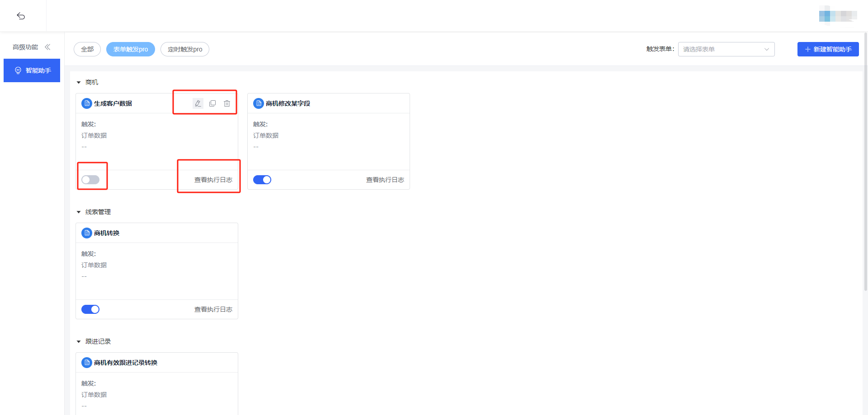
Task: Click the document icon beside 商机有效跟进记录转换
Action: click(87, 363)
